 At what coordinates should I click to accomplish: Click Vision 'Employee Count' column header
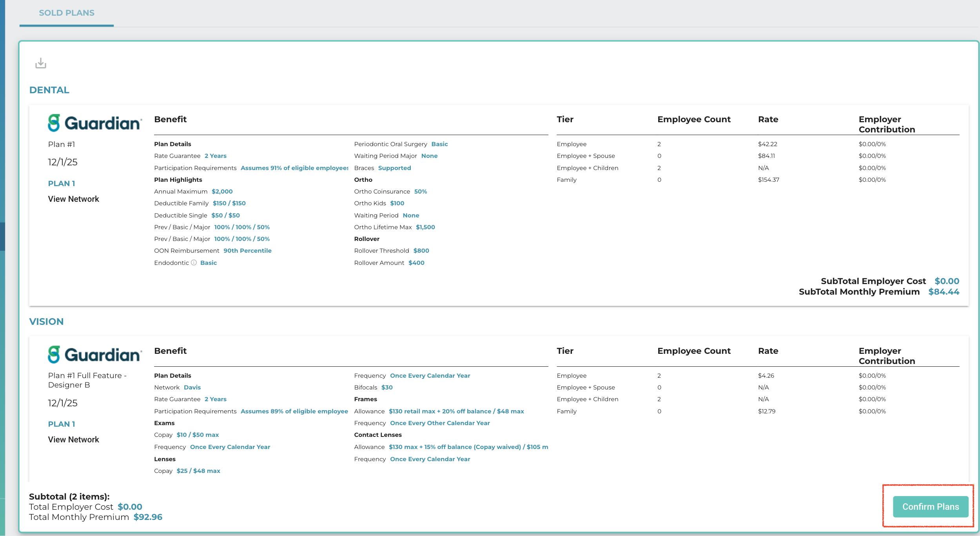694,351
